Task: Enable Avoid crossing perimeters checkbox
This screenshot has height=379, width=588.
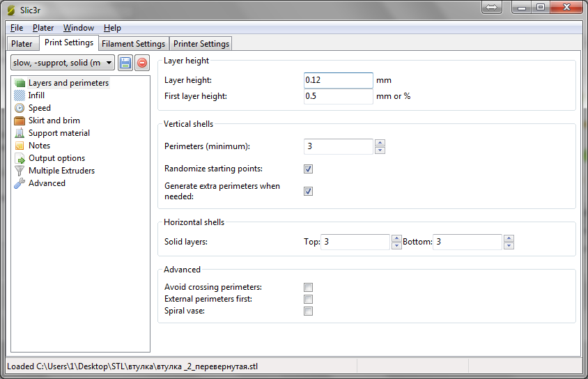Action: point(308,287)
